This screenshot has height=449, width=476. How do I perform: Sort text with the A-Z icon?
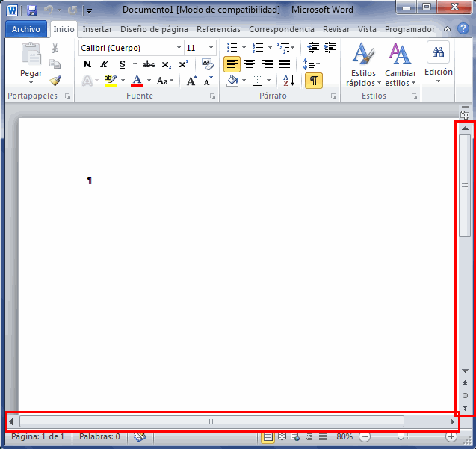[x=288, y=81]
